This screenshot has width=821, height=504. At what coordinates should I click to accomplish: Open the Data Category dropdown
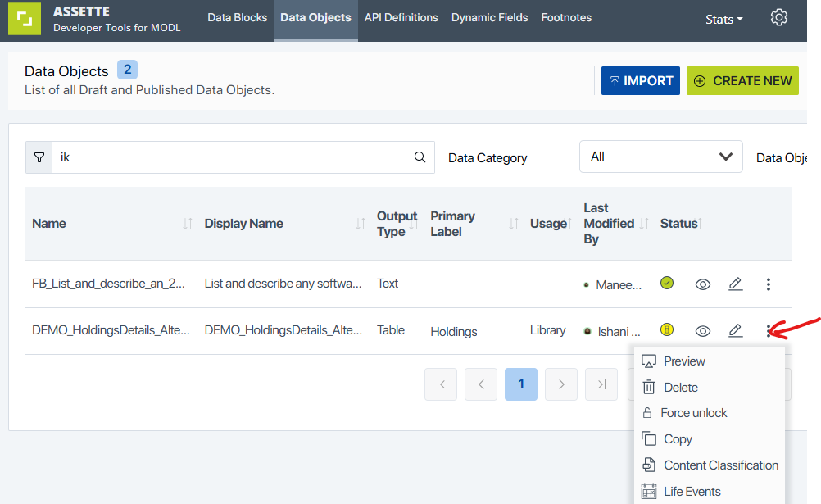point(660,157)
